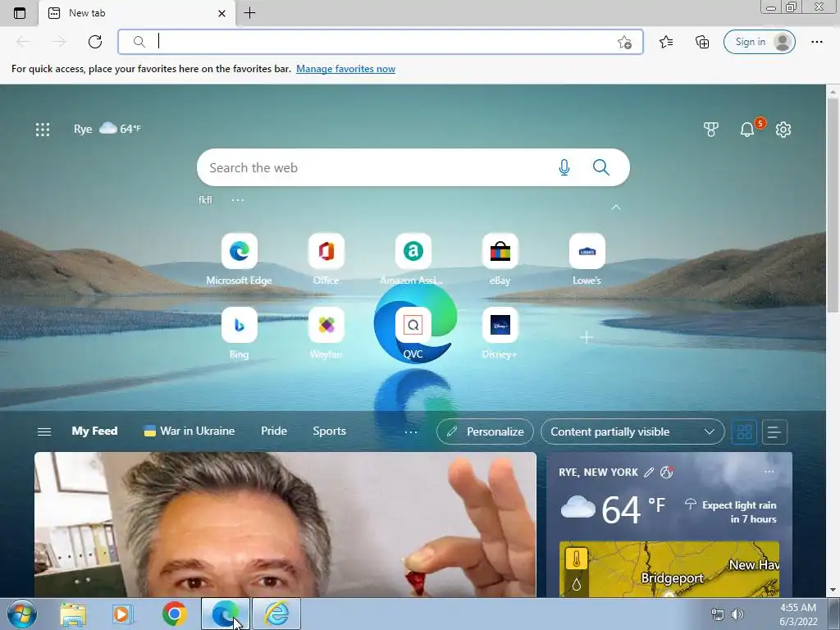Collapse quick links with chevron up

coord(616,207)
